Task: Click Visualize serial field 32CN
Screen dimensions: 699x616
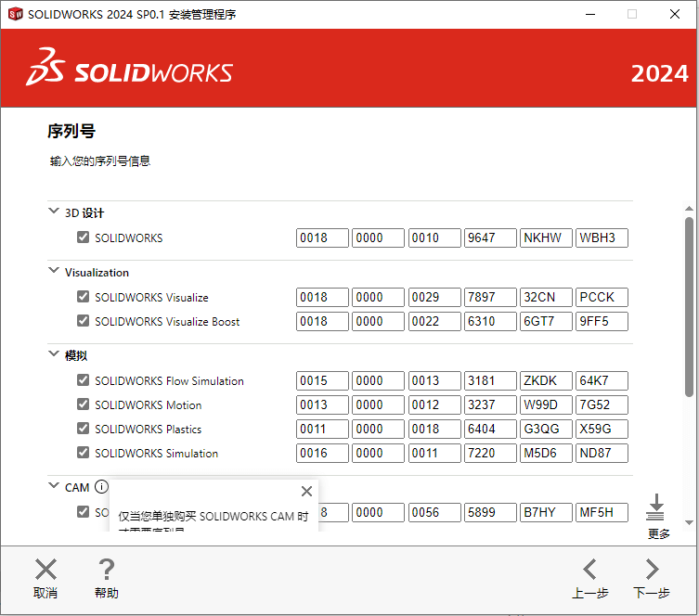Action: (546, 297)
